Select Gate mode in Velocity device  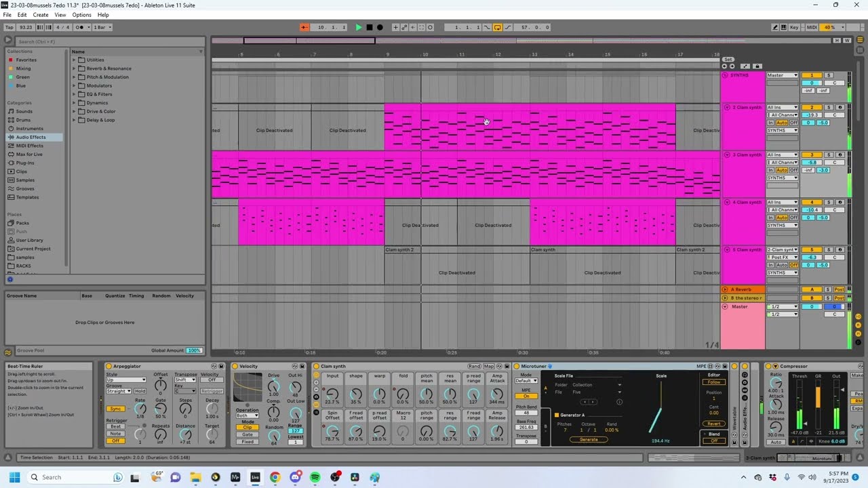(248, 434)
